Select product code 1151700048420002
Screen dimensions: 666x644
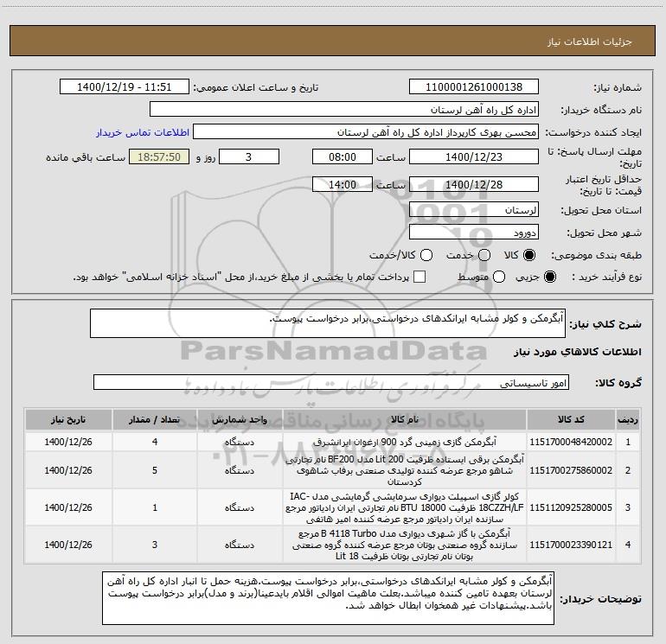pos(571,442)
